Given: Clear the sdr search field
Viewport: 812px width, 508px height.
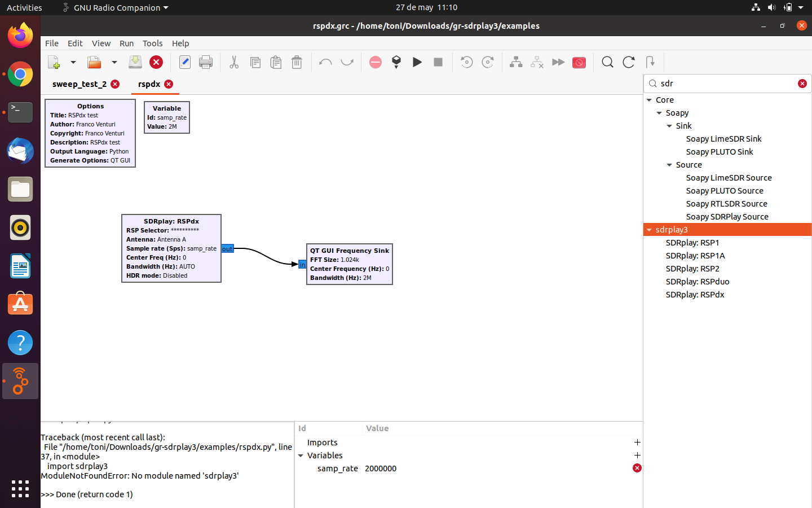Looking at the screenshot, I should click(802, 83).
